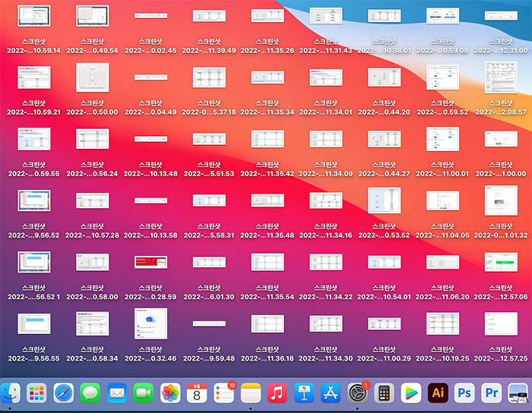Screen dimensions: 532x413
Task: Click file name 2022-...0.04.49
Action: tap(150, 112)
